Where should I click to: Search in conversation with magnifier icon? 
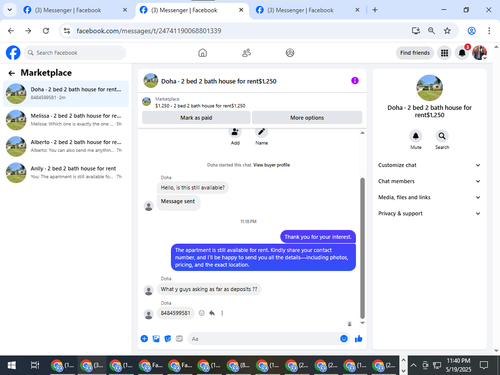coord(442,136)
